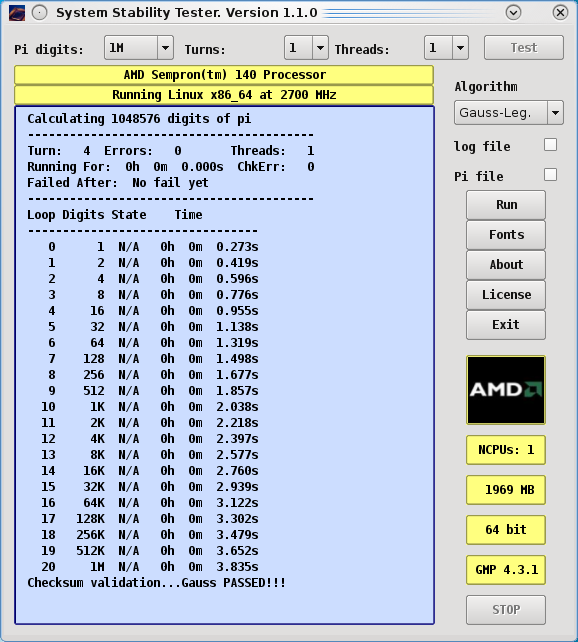578x642 pixels.
Task: Click the Turns value field showing 1
Action: point(299,48)
